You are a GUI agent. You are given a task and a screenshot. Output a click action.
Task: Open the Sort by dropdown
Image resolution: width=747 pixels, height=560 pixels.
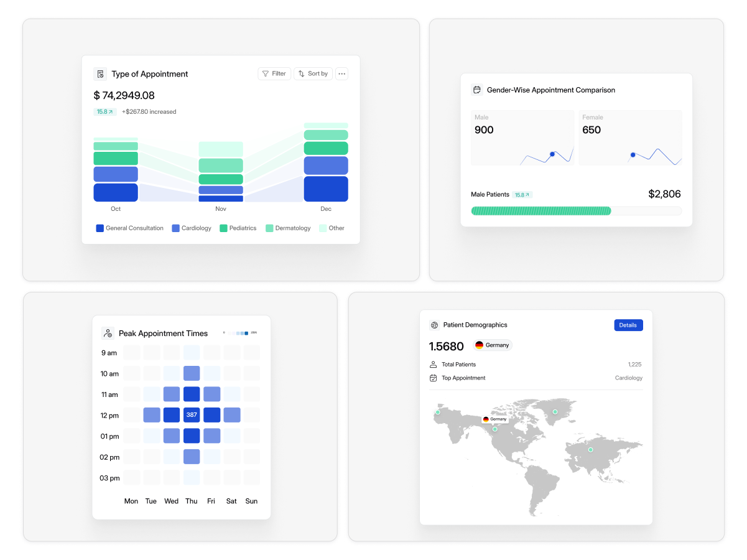(313, 73)
